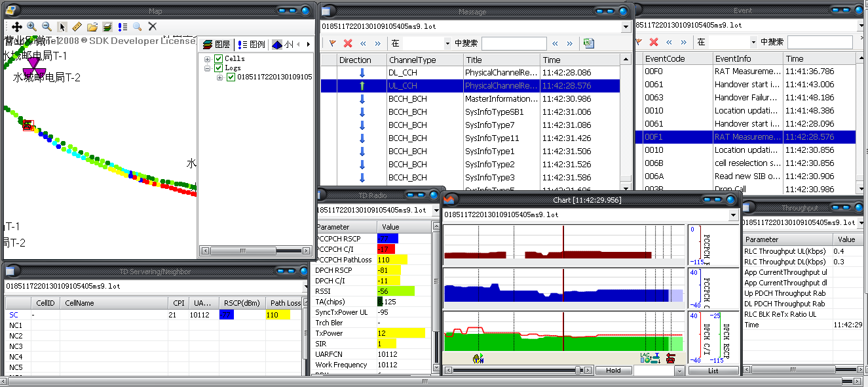Click the chart timeline slider handle
Viewport: 868px width, 387px height.
pyautogui.click(x=578, y=371)
